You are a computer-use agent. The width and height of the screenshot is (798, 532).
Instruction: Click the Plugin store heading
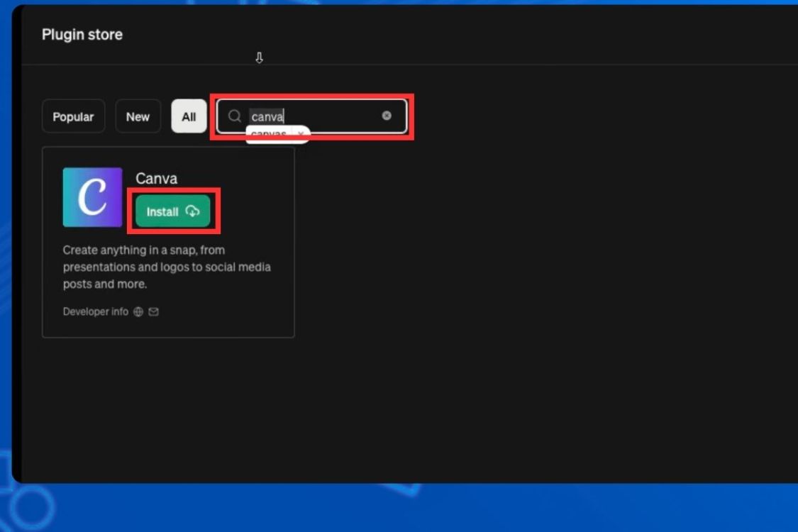pos(82,35)
